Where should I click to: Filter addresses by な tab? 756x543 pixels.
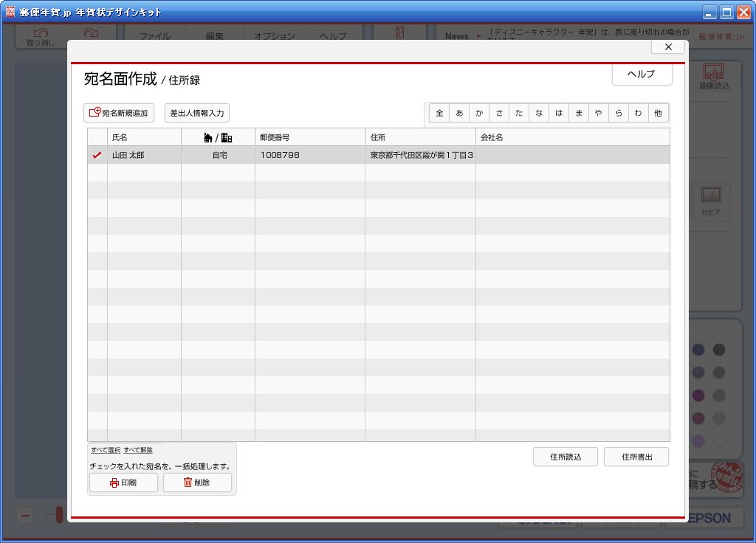click(539, 113)
